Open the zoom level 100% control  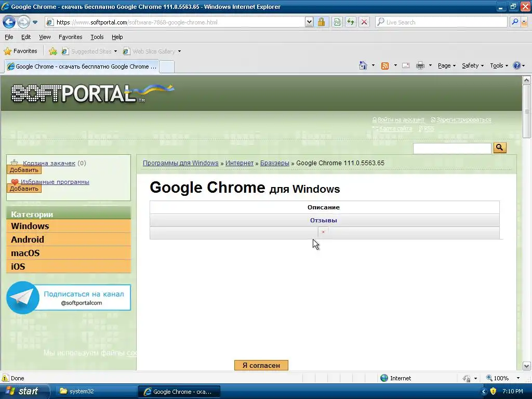[x=503, y=378]
